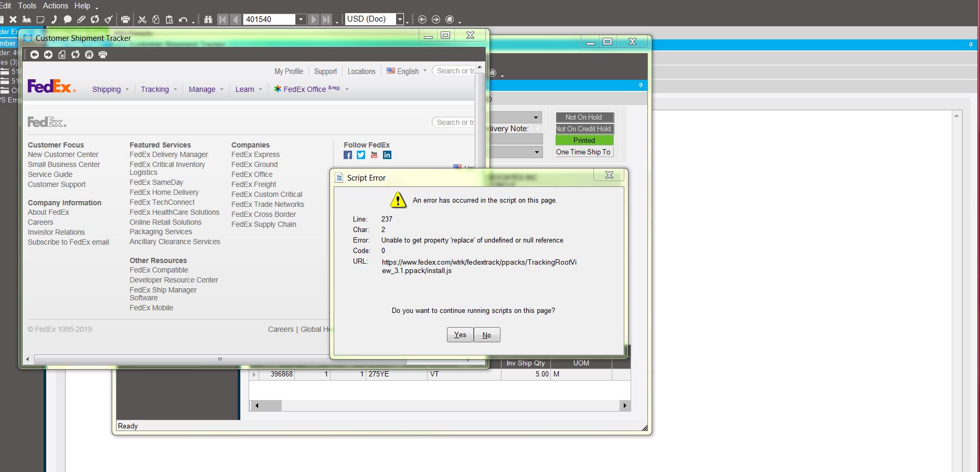Click the top FedEx search box

coord(453,71)
